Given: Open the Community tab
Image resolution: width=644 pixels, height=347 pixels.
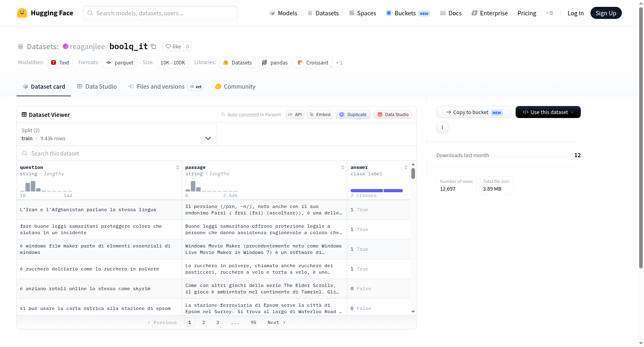Looking at the screenshot, I should 235,87.
